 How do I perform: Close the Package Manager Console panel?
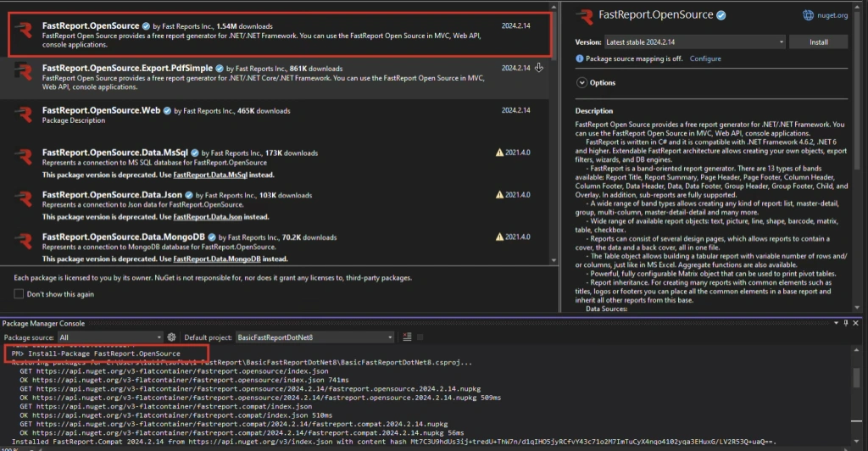coord(856,323)
